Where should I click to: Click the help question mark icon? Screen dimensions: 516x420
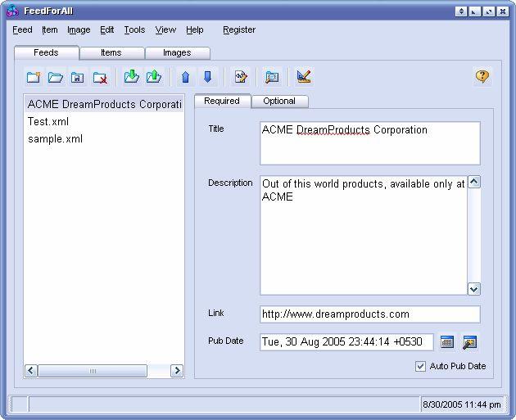(482, 76)
